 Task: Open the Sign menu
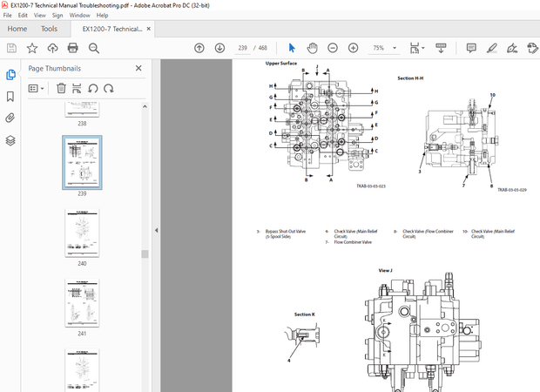57,15
